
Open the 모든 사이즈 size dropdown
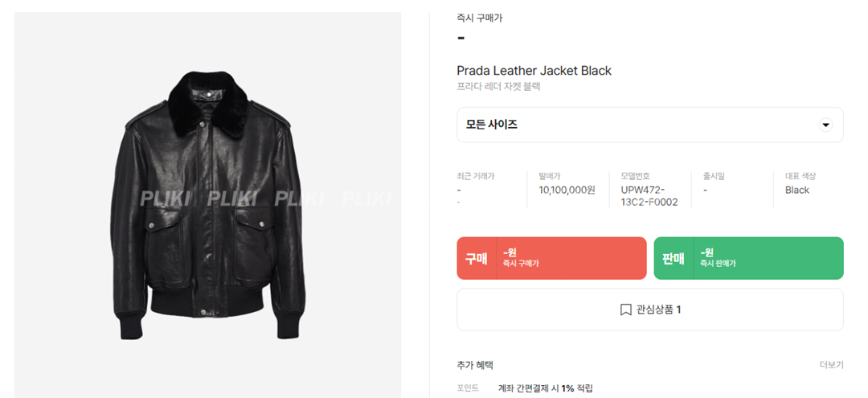click(x=650, y=125)
